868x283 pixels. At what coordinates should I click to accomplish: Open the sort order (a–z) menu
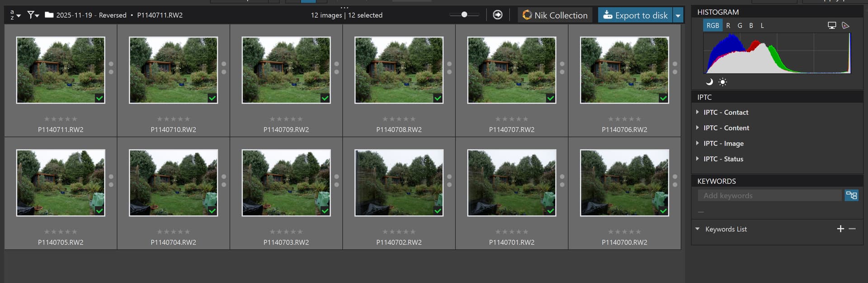click(x=15, y=15)
